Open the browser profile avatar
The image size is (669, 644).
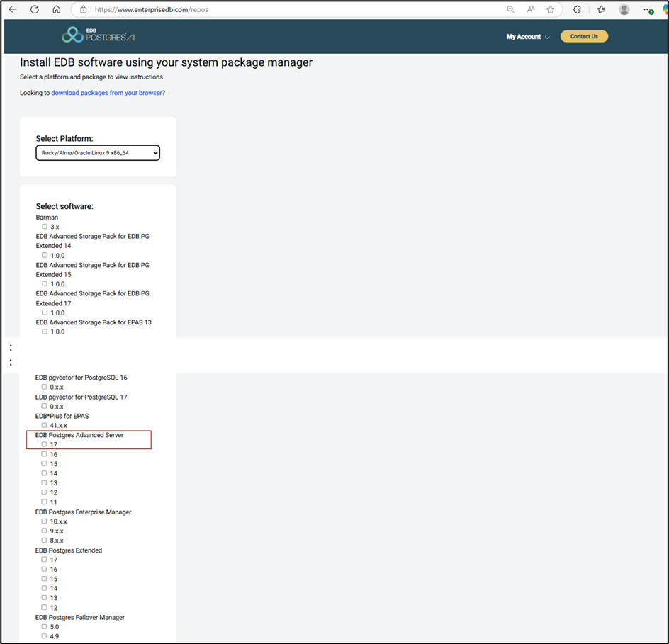(624, 9)
